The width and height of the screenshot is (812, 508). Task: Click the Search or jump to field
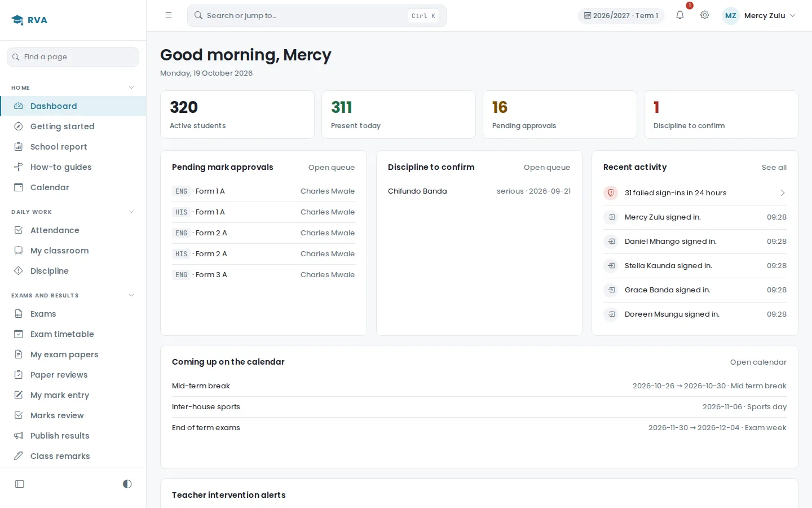point(317,16)
